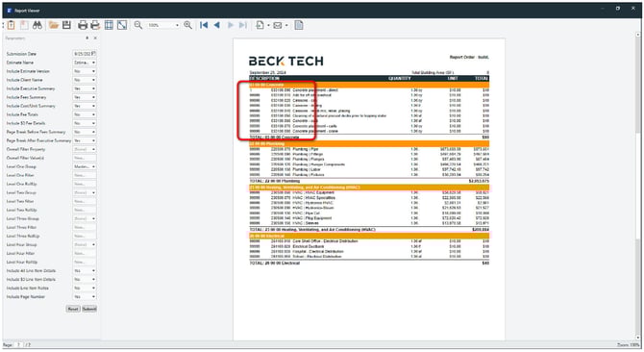Open page setup grid icon
The image size is (644, 352).
(109, 25)
